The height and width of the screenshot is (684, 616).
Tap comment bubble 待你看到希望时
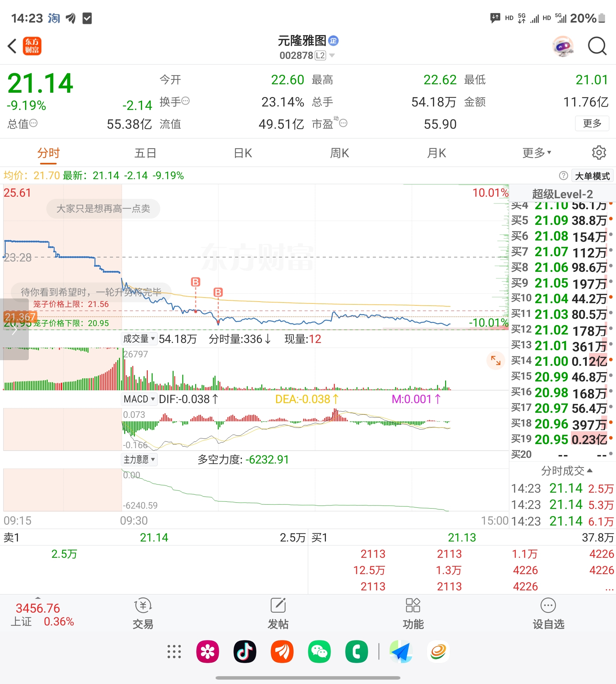pyautogui.click(x=91, y=292)
